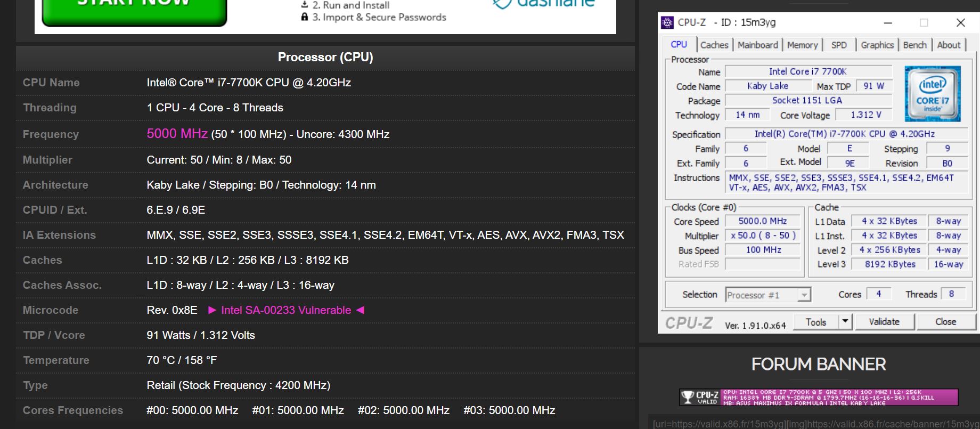This screenshot has height=429, width=980.
Task: Click the Dashlane logo in the ad banner
Action: point(543,4)
